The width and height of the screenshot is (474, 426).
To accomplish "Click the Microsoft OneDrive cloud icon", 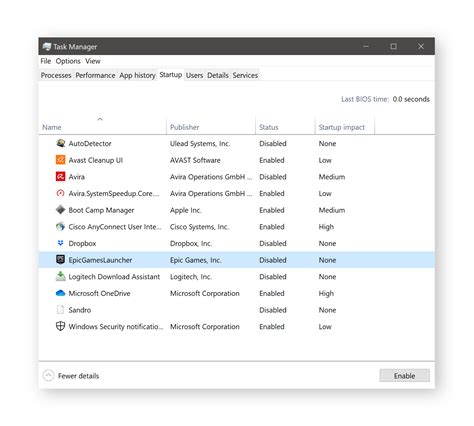I will click(60, 293).
